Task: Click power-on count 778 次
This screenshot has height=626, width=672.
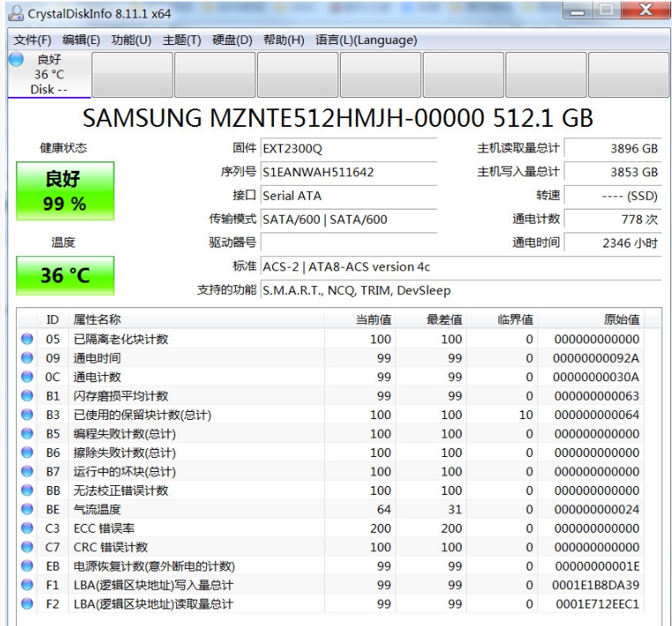Action: [613, 219]
